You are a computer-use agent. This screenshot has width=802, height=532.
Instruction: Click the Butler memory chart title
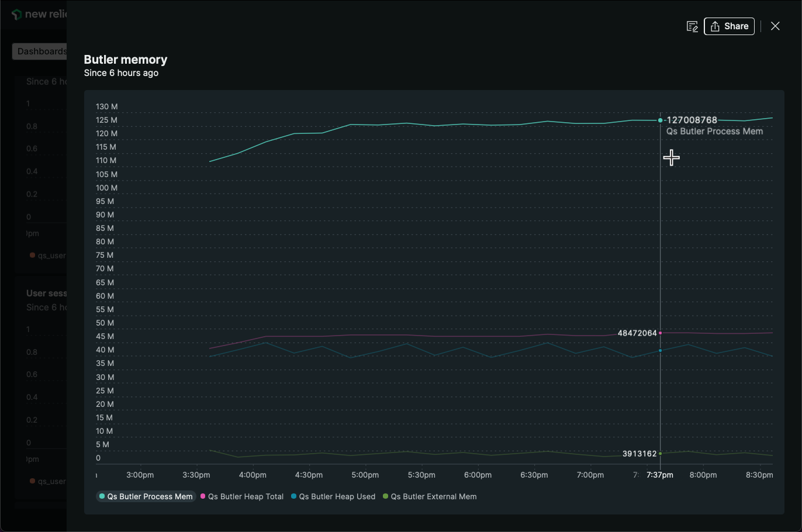126,60
